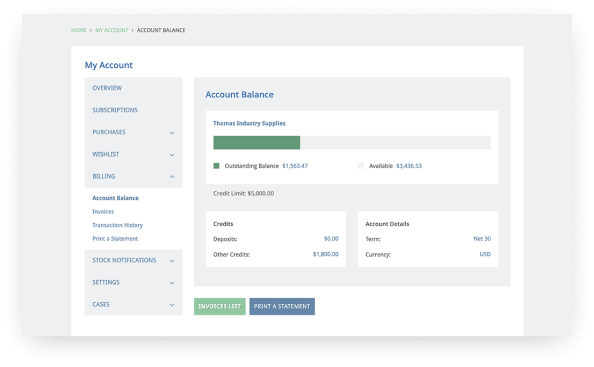Expand the Settings chevron

(172, 283)
